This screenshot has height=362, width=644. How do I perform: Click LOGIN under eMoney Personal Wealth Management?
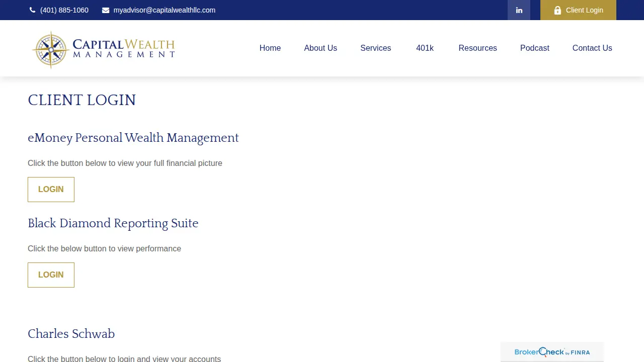point(51,190)
